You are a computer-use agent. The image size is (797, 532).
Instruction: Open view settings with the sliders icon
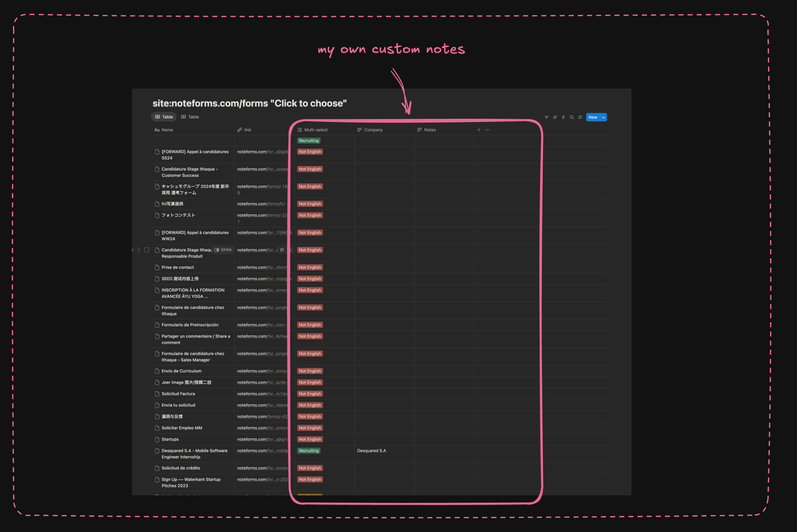[580, 117]
